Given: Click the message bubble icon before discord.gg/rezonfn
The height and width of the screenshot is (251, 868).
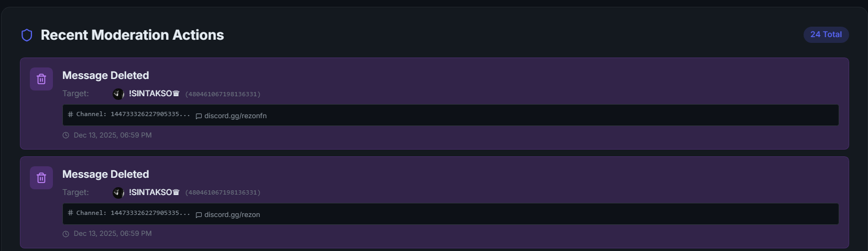Looking at the screenshot, I should coord(199,116).
